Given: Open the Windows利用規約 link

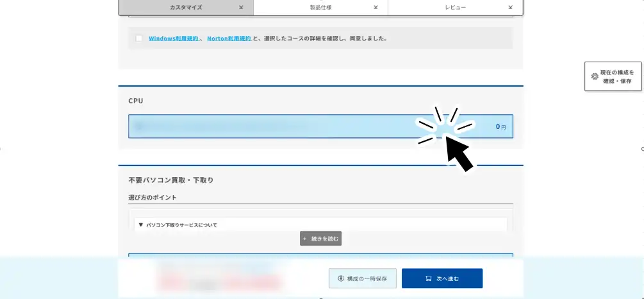Looking at the screenshot, I should (x=174, y=38).
